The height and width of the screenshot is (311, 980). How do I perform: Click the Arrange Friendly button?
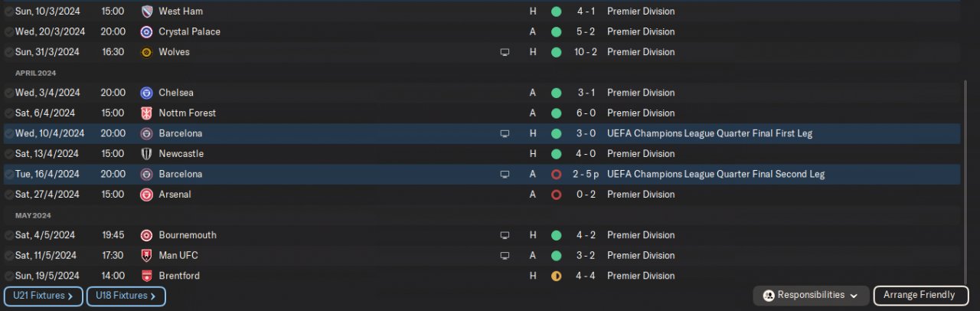point(919,296)
